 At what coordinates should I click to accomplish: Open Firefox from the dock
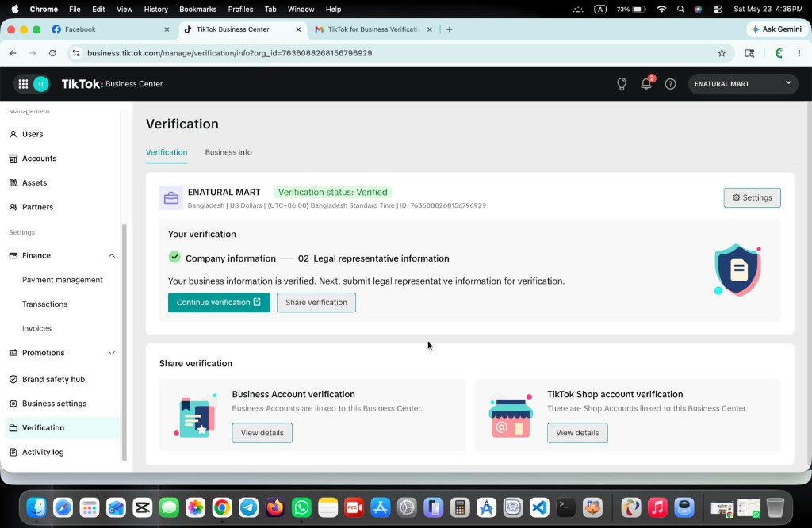(275, 508)
